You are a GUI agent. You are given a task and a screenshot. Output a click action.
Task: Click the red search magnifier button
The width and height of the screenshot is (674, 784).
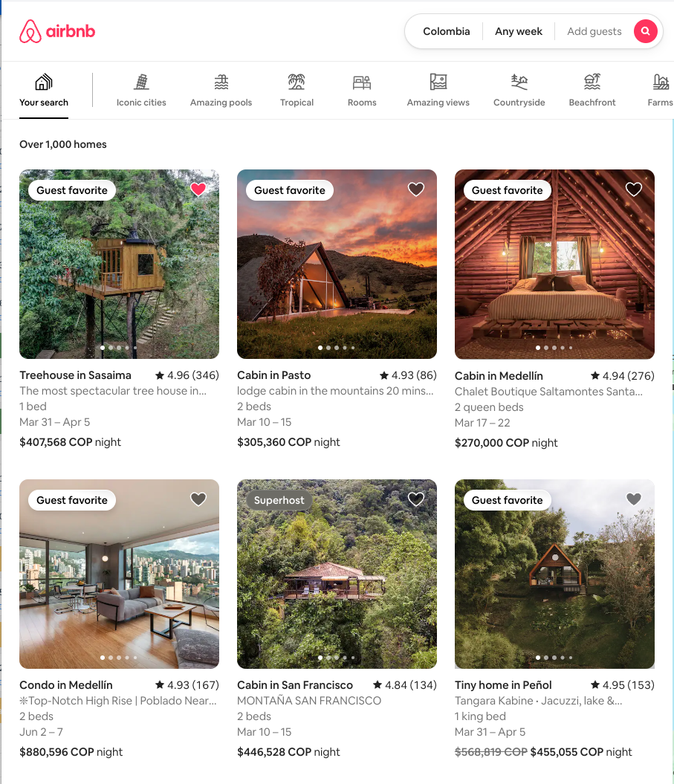coord(645,31)
